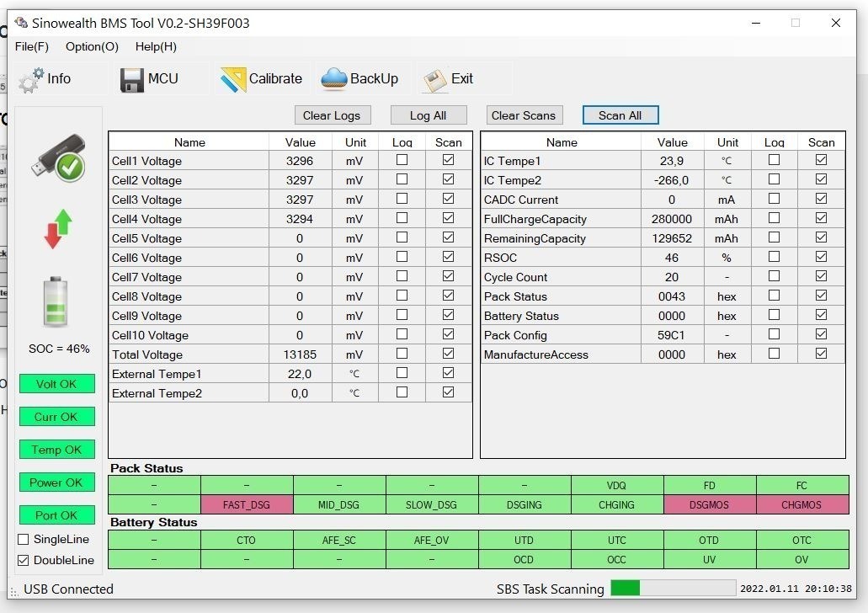Uncheck Scan checkbox for ManufactureAccess

click(821, 354)
